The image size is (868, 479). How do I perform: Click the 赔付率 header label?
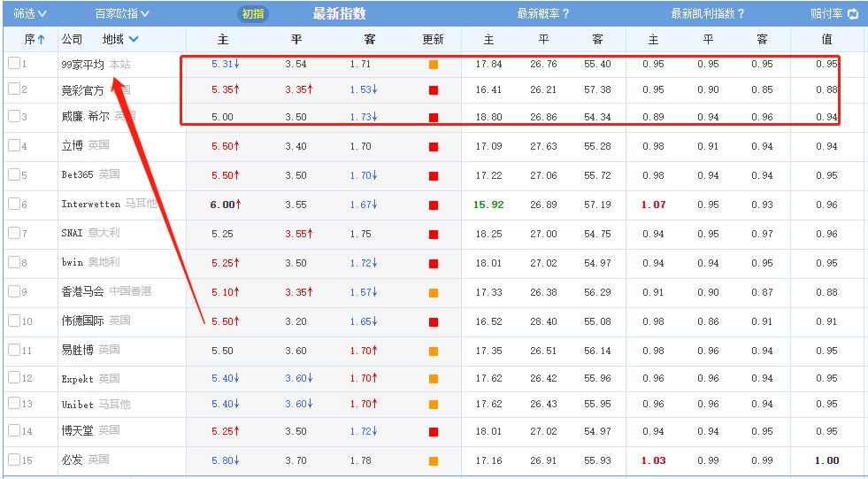pos(827,14)
